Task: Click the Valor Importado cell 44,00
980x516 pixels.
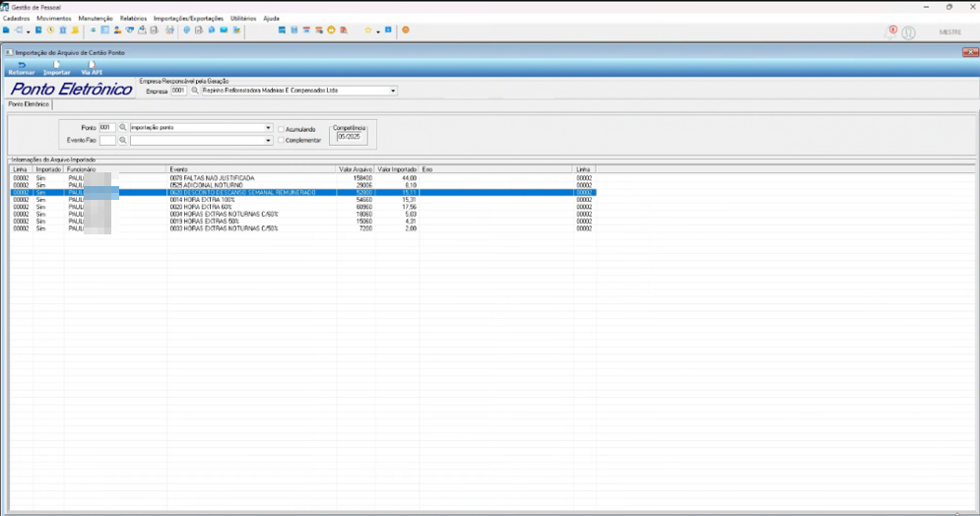Action: click(409, 178)
